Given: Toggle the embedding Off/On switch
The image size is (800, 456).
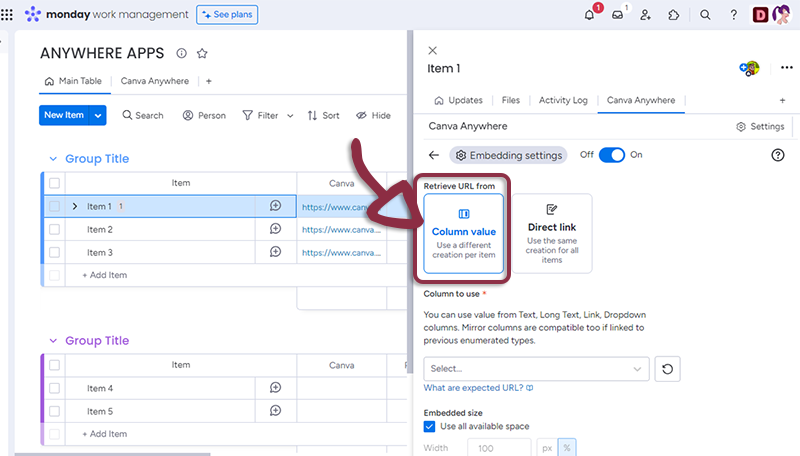Looking at the screenshot, I should point(611,155).
